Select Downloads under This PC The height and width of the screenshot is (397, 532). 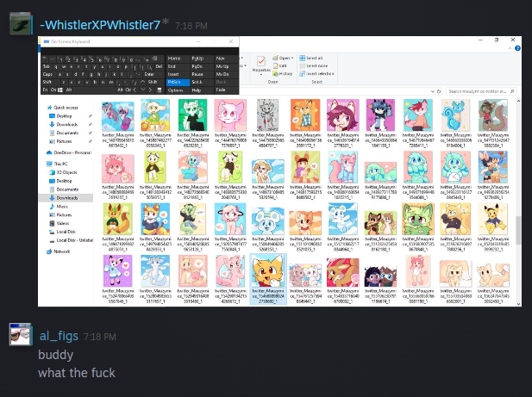[67, 198]
